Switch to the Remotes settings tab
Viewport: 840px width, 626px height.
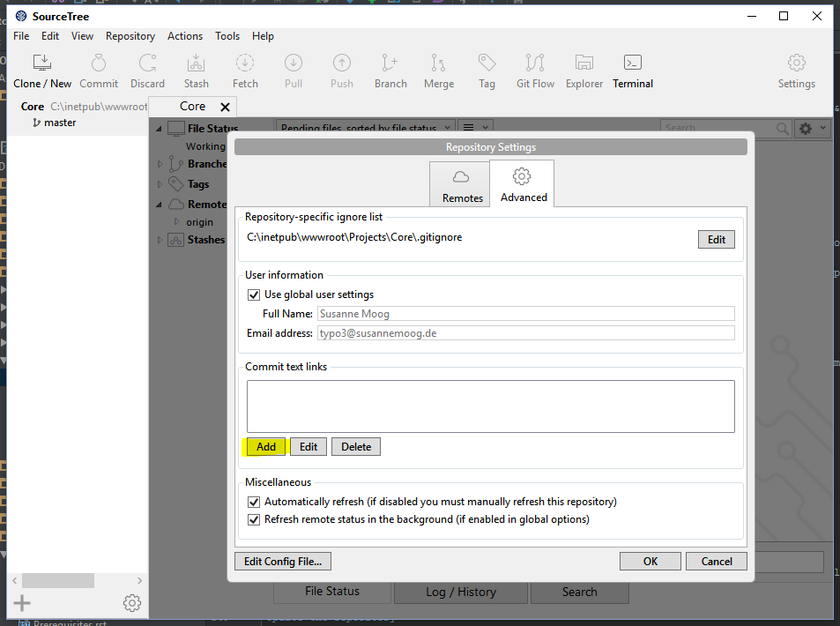[459, 184]
